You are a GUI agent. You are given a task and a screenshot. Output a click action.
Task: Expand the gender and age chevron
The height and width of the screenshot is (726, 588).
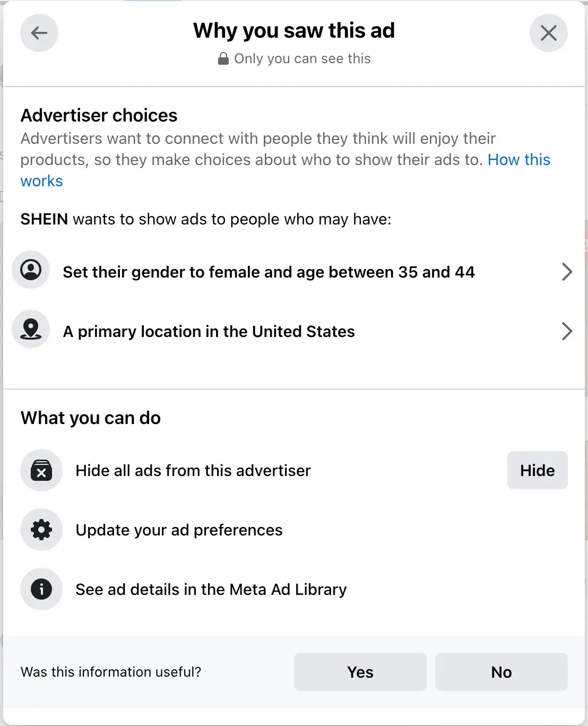pyautogui.click(x=567, y=272)
